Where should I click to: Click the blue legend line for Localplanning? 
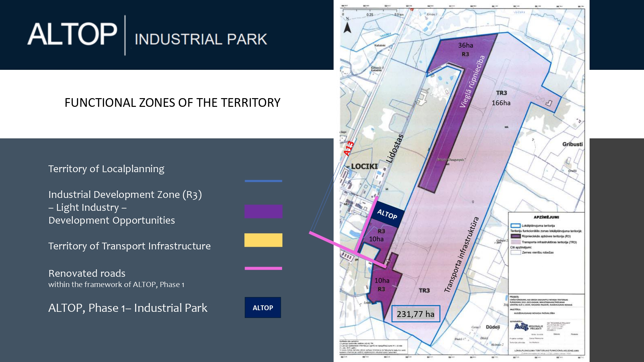[x=263, y=181]
